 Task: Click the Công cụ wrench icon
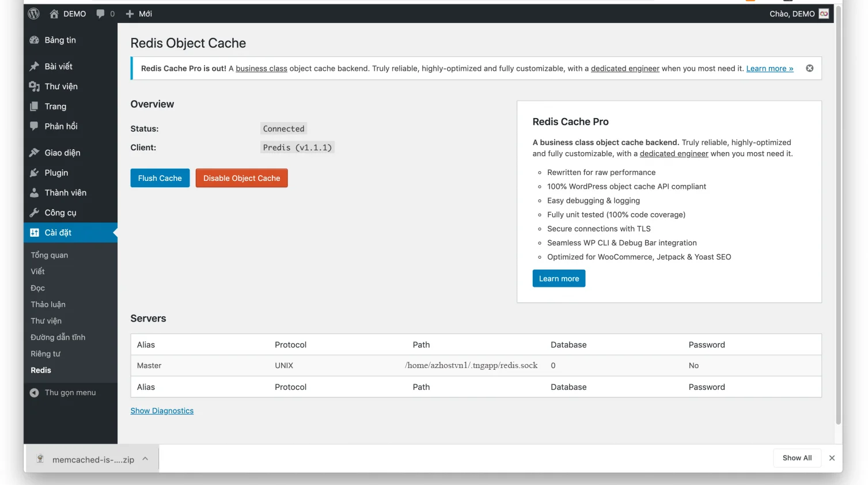35,213
